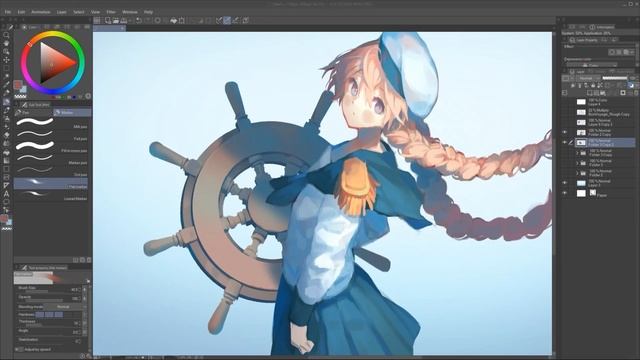Screen dimensions: 640x360
Task: Click the highlighted snap icon in command bar
Action: pyautogui.click(x=227, y=20)
